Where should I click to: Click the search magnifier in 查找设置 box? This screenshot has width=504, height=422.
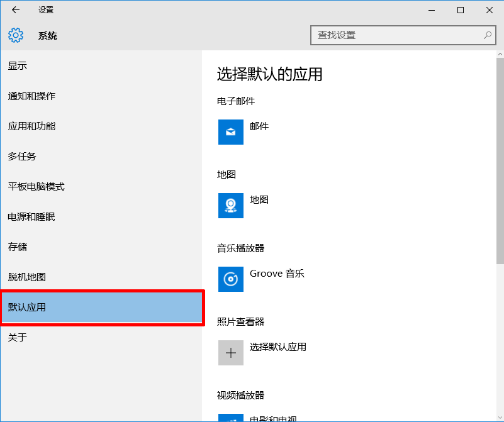click(x=488, y=35)
